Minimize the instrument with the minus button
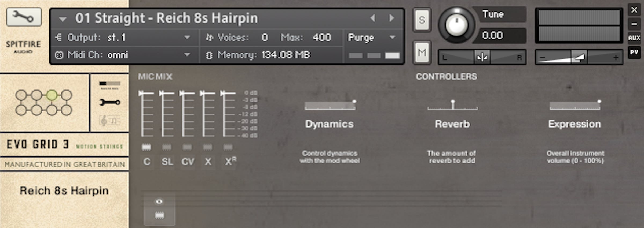The height and width of the screenshot is (228, 644). [x=634, y=24]
